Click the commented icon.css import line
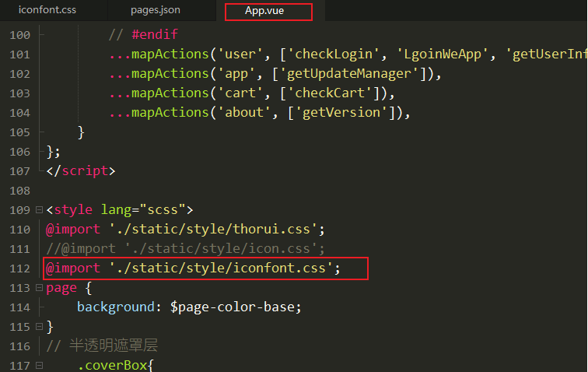 pyautogui.click(x=185, y=249)
